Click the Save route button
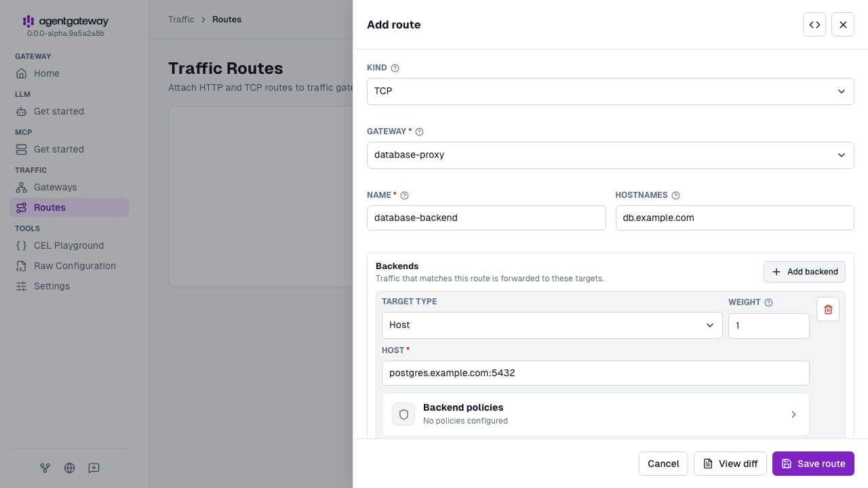 point(813,464)
